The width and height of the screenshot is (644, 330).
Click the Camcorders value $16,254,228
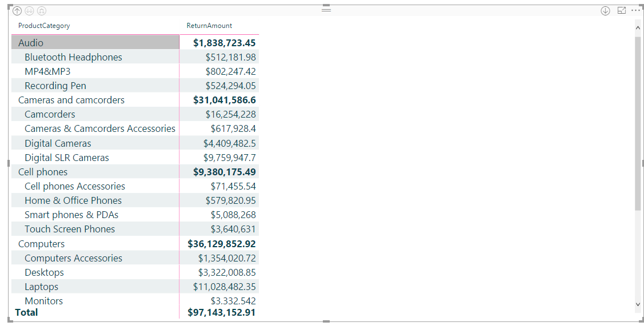(x=230, y=115)
